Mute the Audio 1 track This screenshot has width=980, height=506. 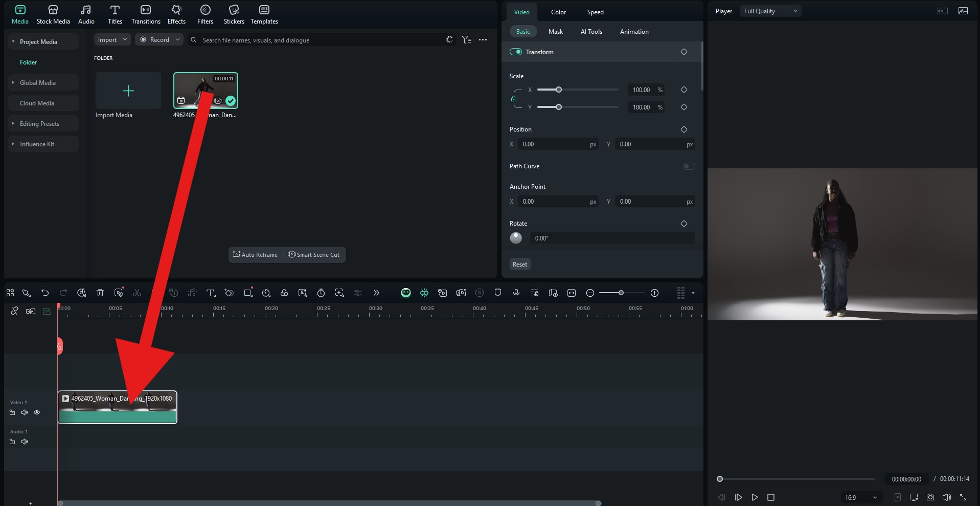pos(25,442)
